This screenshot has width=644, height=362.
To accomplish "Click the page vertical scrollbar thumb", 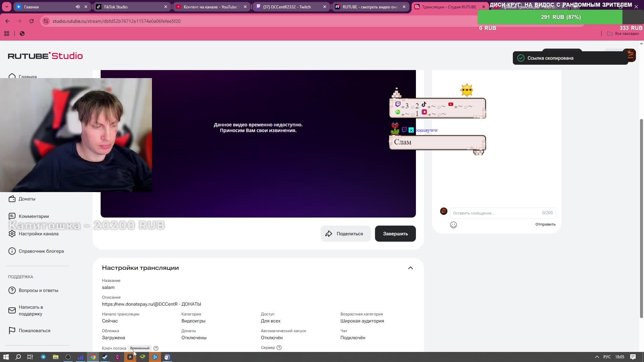I will 641,218.
